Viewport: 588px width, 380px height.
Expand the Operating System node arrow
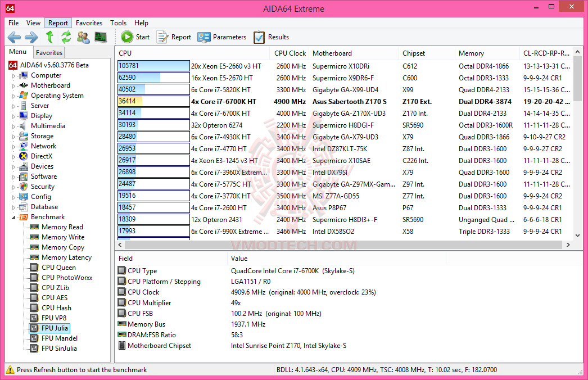pos(13,96)
